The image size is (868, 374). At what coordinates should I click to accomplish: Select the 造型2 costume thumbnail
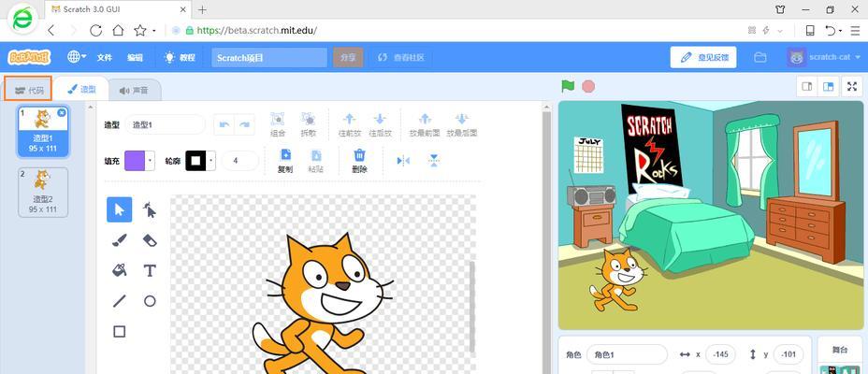pyautogui.click(x=43, y=192)
